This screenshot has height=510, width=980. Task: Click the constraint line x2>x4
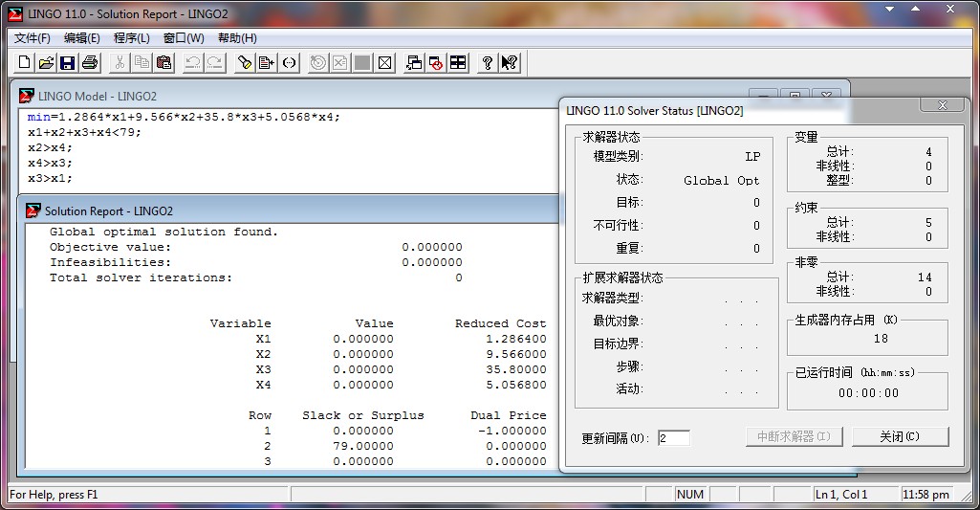[50, 147]
